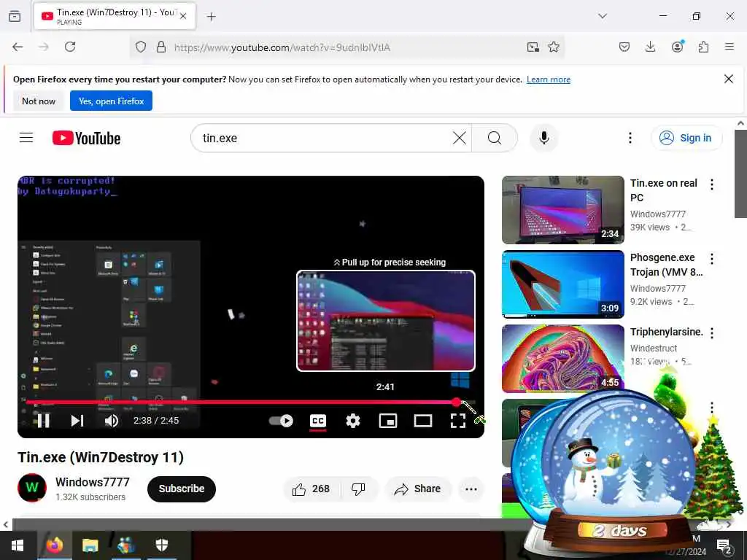The width and height of the screenshot is (747, 560).
Task: Switch to theater mode
Action: click(423, 421)
